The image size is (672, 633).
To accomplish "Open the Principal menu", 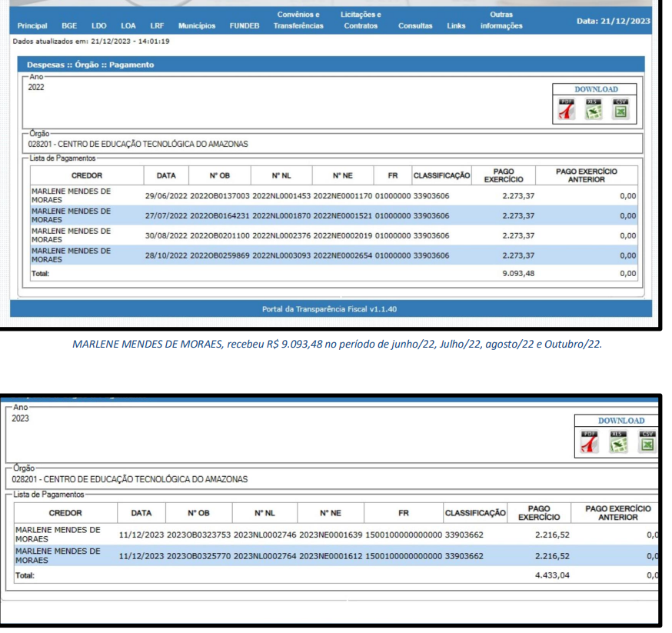I will pos(32,25).
